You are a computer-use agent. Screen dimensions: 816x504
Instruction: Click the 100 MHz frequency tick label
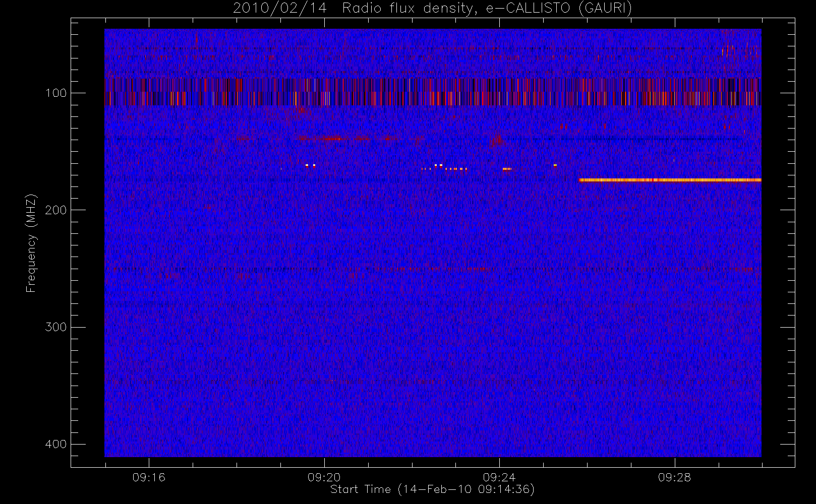pos(56,93)
